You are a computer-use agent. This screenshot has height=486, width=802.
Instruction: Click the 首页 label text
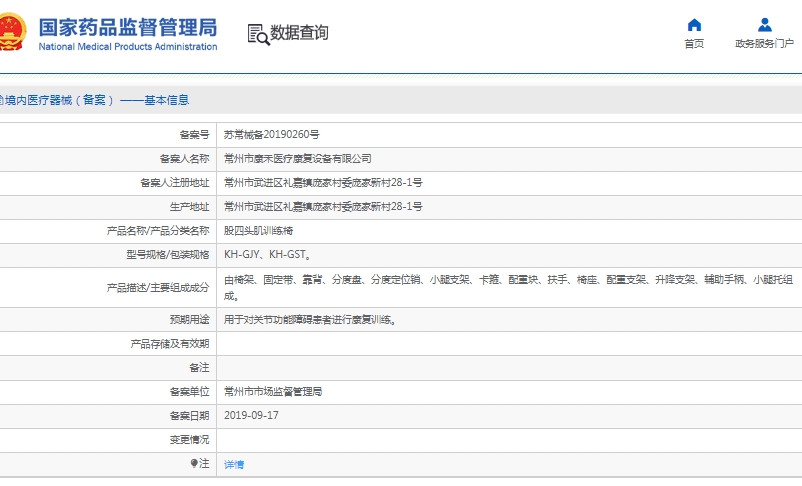pos(694,44)
